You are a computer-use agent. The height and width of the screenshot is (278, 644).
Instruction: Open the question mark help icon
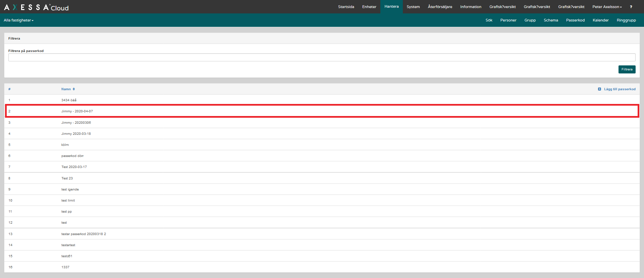coord(631,7)
